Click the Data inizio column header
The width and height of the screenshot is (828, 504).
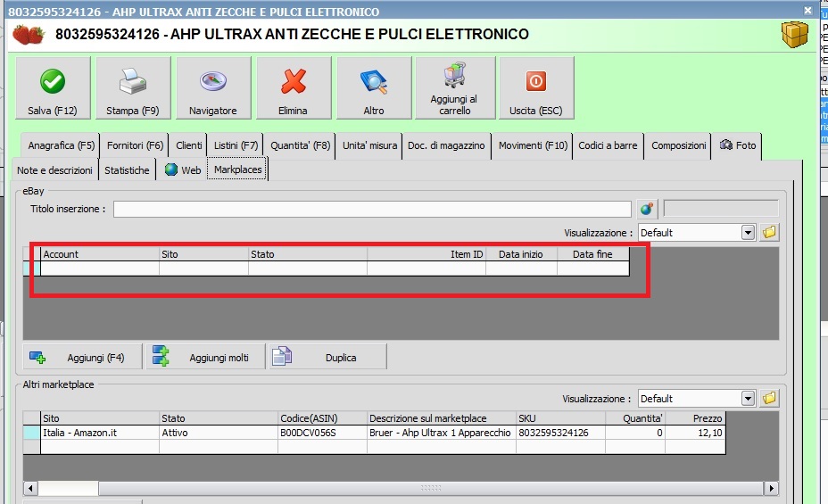(521, 254)
